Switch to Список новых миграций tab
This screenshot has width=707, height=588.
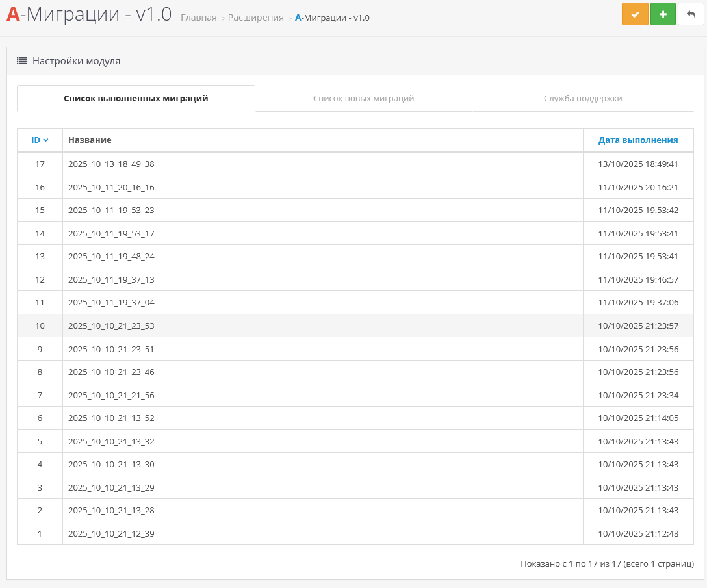[x=363, y=99]
